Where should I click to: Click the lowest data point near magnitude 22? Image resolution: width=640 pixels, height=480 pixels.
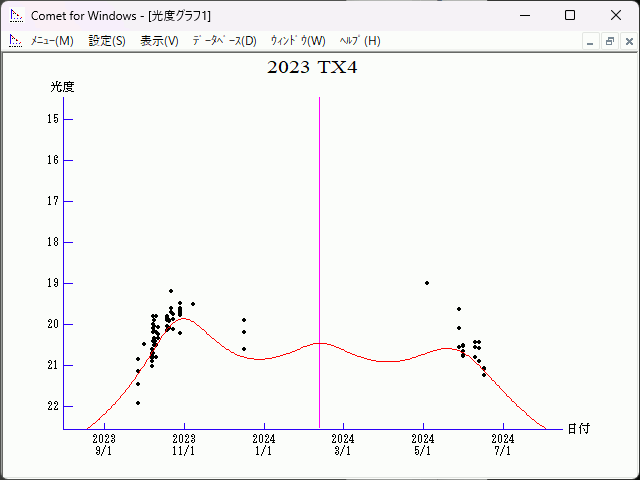pyautogui.click(x=138, y=403)
